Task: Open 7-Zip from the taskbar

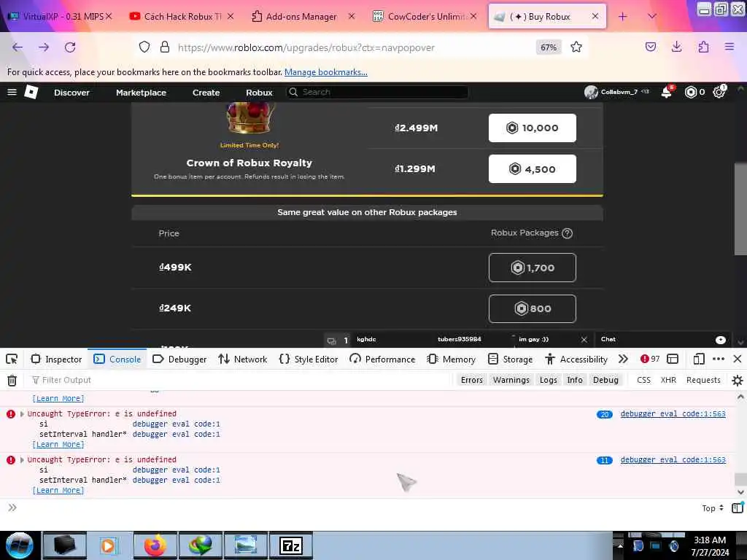Action: [x=290, y=545]
